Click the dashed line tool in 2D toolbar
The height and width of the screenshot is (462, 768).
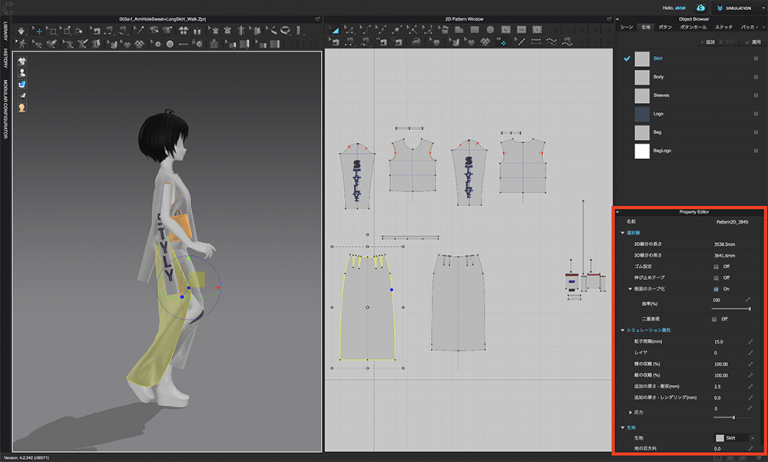coord(536,42)
